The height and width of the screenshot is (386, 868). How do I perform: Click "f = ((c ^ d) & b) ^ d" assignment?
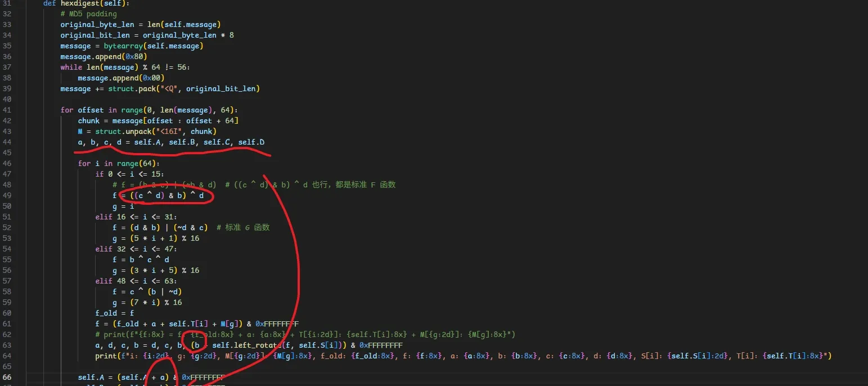tap(158, 195)
